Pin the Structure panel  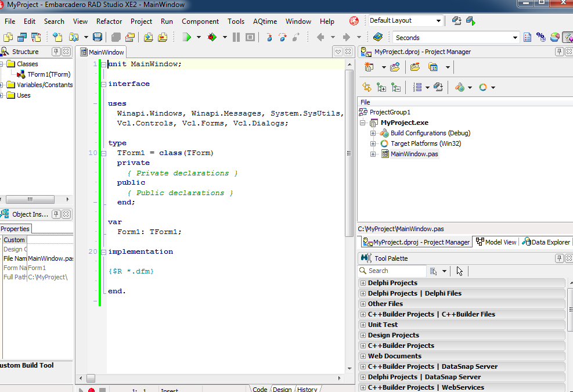tap(56, 52)
